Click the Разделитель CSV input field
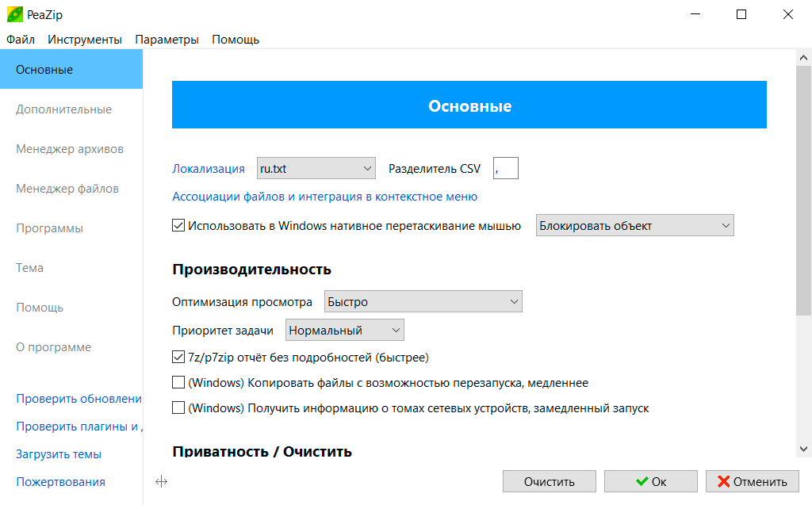812x505 pixels. point(506,168)
